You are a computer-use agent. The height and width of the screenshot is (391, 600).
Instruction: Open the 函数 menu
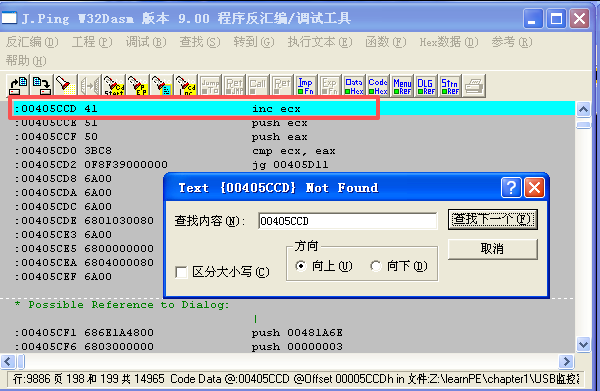tap(386, 42)
